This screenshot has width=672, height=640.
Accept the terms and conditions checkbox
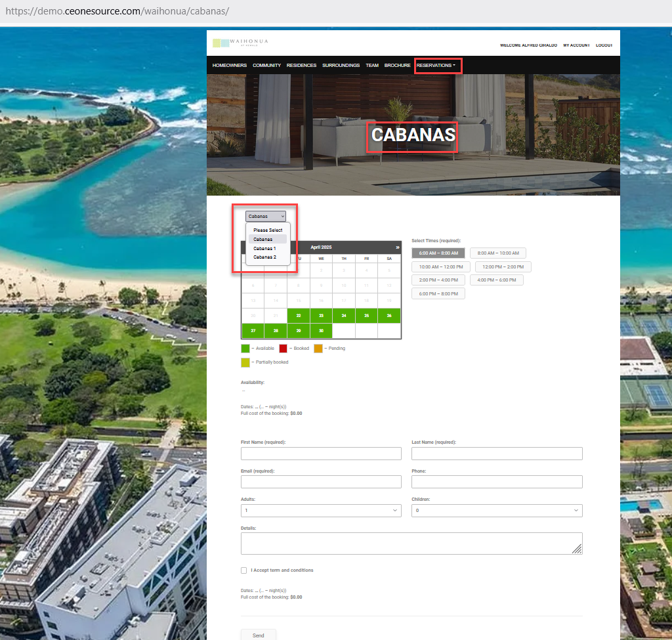coord(244,570)
